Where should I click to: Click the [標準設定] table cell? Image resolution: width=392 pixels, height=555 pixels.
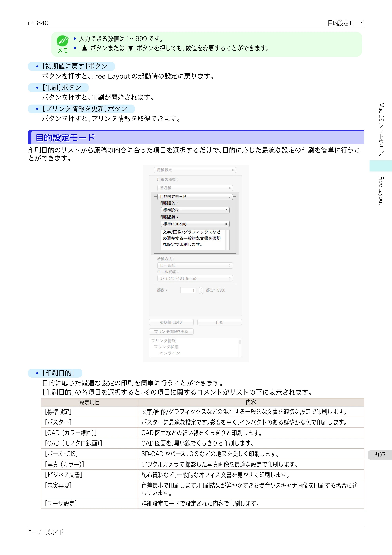click(89, 412)
